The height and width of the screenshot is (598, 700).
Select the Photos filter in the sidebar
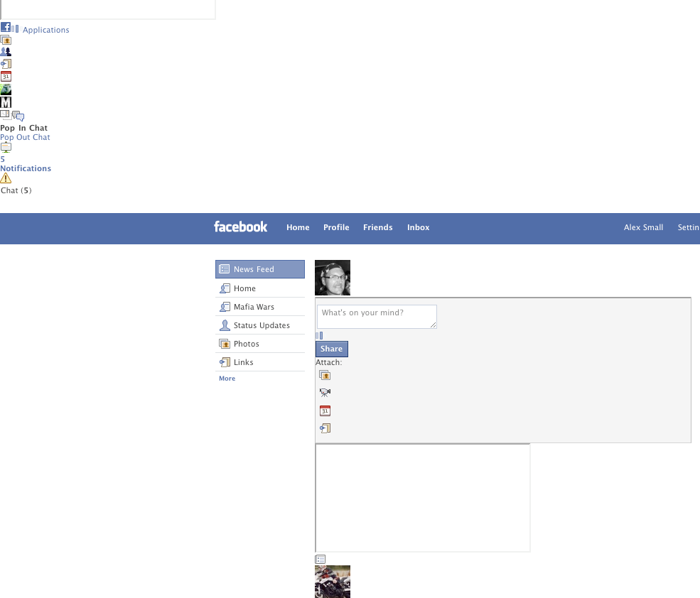pos(260,344)
